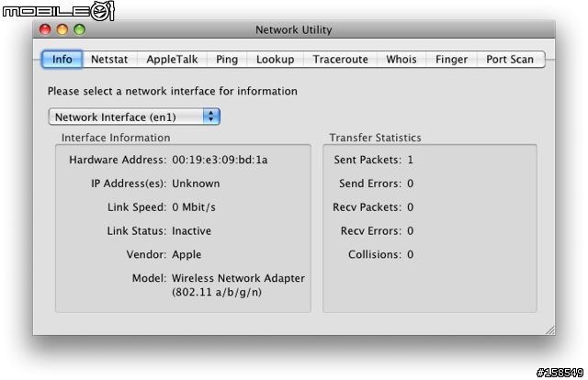Click the Vendor value Apple
The image size is (588, 380).
point(187,255)
